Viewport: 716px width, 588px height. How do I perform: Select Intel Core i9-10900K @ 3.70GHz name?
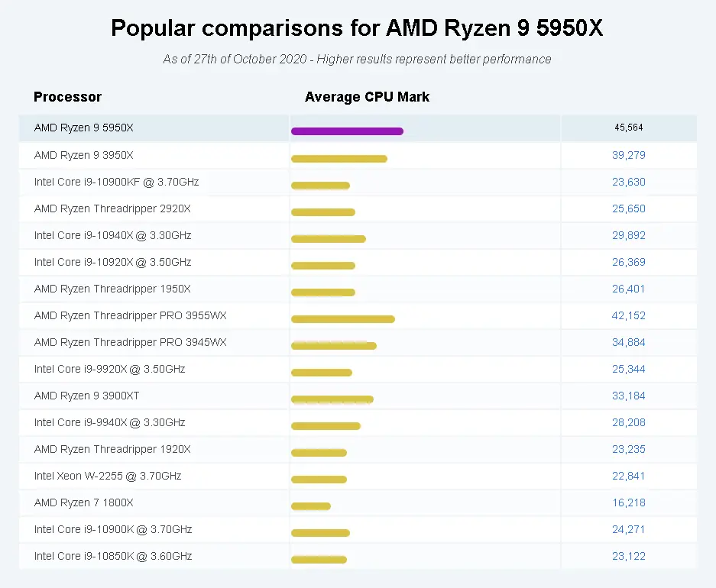point(113,529)
